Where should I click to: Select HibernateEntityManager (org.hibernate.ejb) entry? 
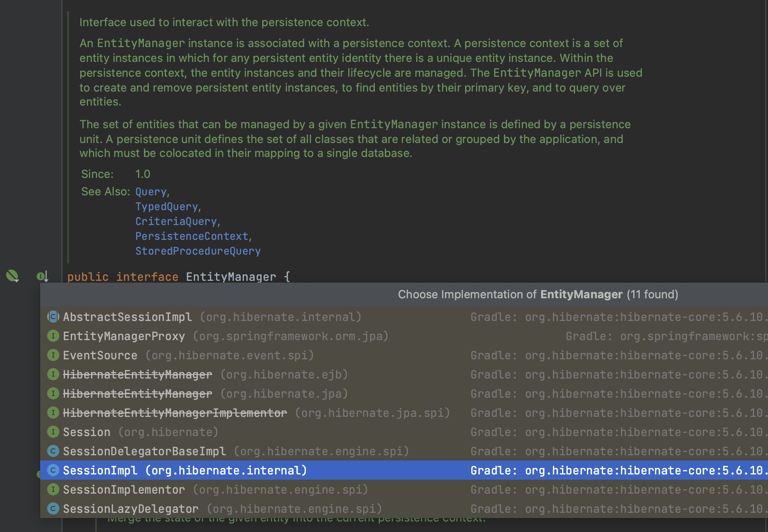click(404, 374)
